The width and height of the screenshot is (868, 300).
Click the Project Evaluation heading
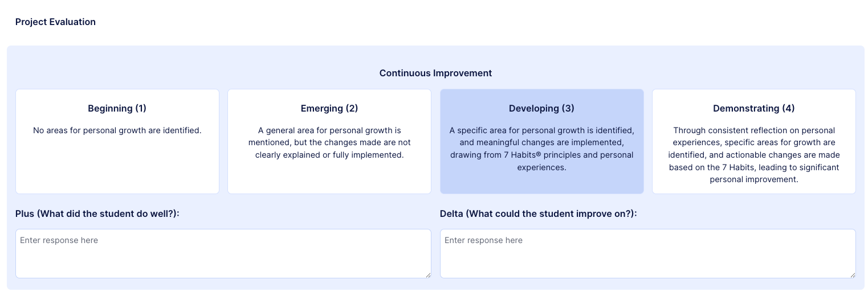pos(55,22)
